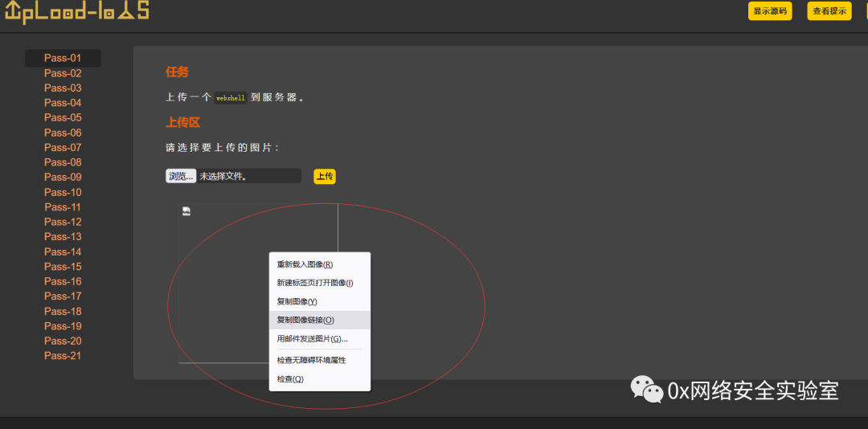
Task: Select 检查无障碍环境属性 menu entry
Action: (x=319, y=361)
